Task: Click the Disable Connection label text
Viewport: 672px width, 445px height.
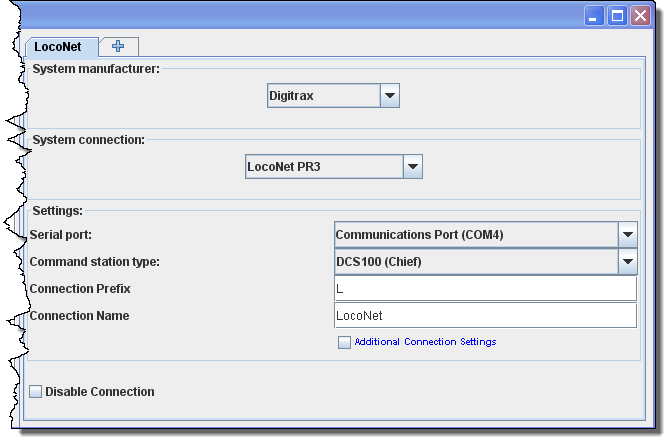Action: 100,392
